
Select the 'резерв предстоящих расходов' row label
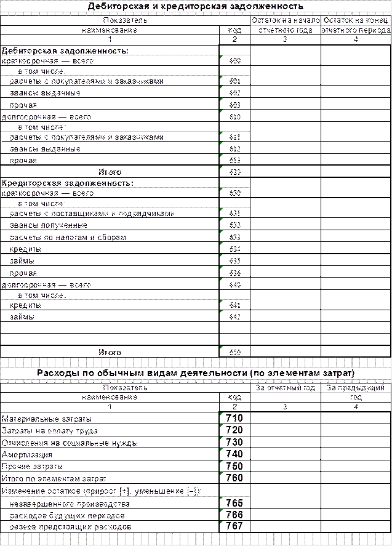[70, 527]
